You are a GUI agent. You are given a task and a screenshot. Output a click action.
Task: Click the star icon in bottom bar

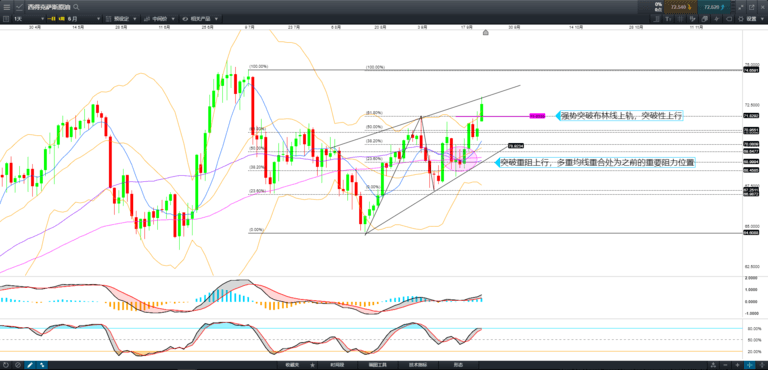coord(312,365)
